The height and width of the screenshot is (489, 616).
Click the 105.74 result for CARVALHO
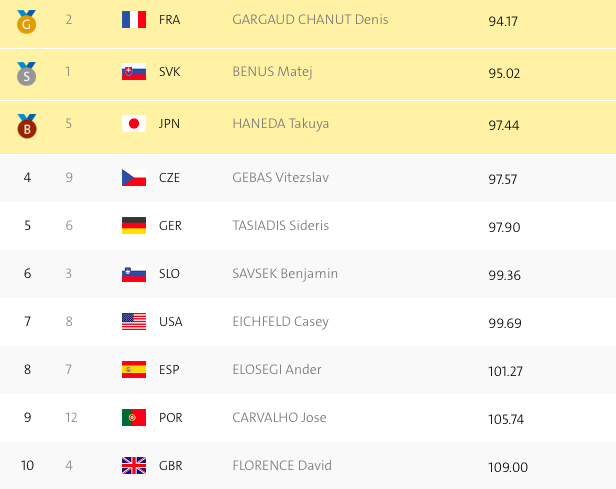click(506, 419)
